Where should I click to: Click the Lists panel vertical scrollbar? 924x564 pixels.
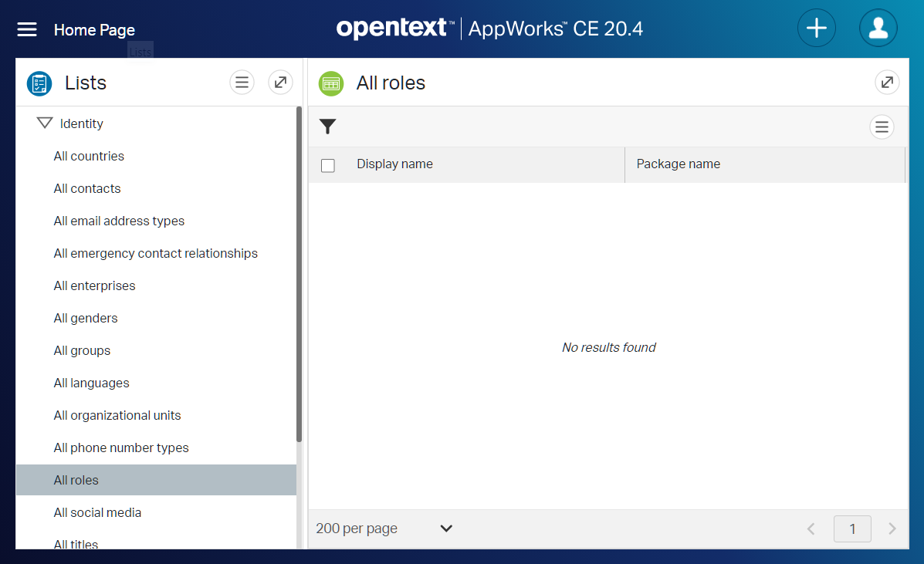coord(299,270)
